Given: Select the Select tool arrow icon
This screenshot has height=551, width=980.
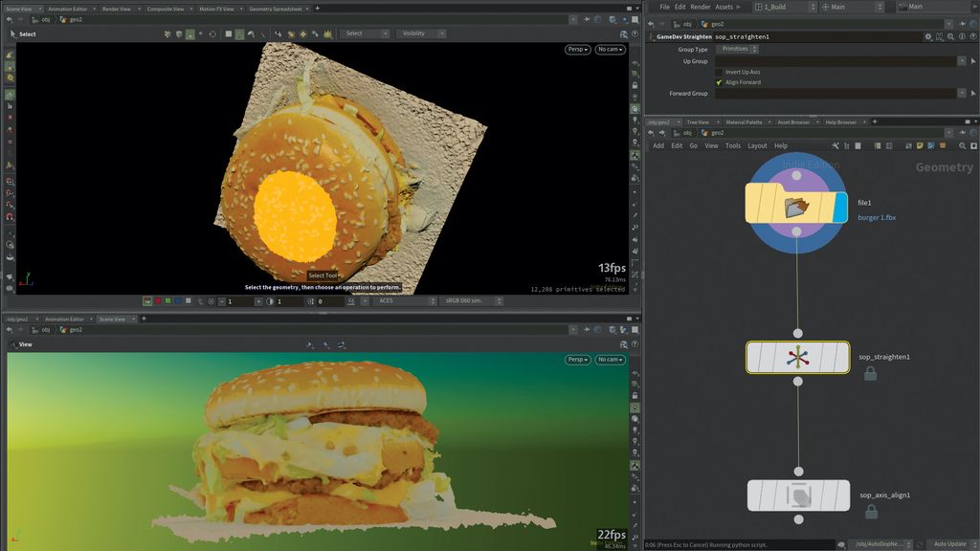Looking at the screenshot, I should [x=13, y=33].
